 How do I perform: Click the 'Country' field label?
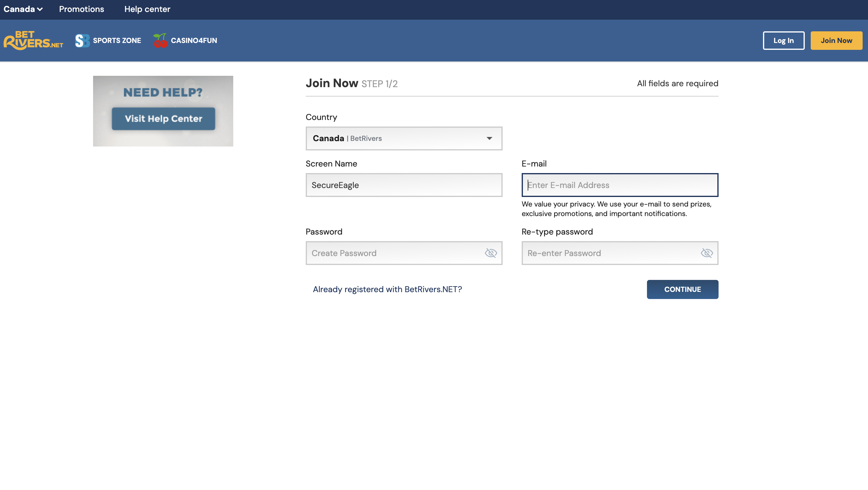point(321,117)
